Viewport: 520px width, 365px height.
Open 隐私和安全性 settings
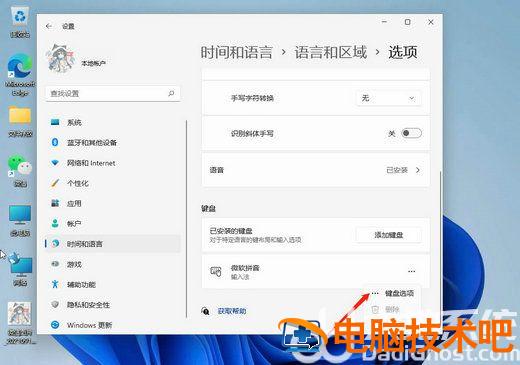(x=113, y=305)
